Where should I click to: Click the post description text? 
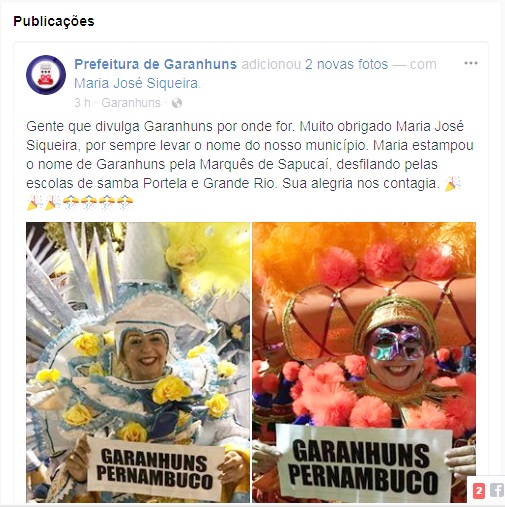(250, 155)
